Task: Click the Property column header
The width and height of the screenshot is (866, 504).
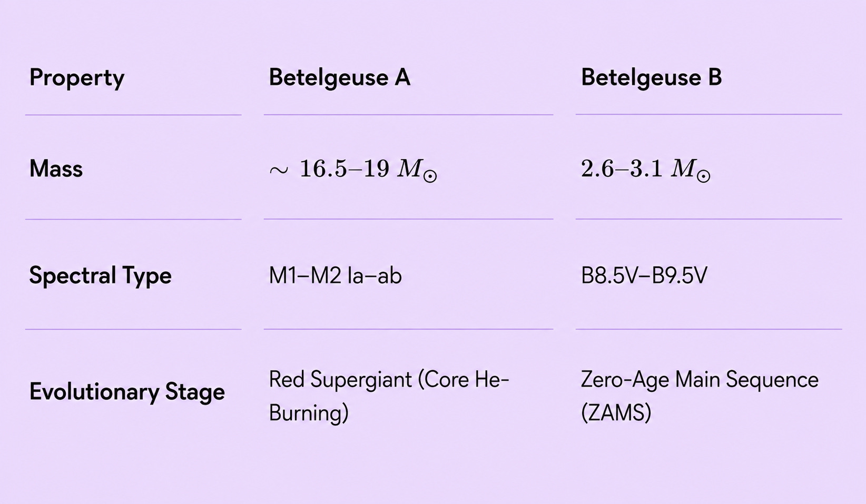Action: [77, 78]
